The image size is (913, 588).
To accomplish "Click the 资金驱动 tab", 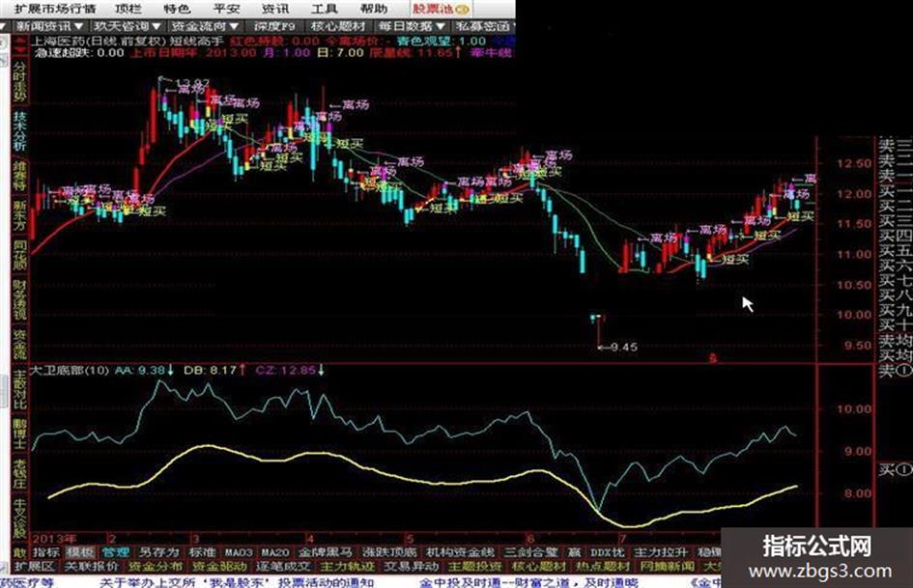I will [x=219, y=566].
